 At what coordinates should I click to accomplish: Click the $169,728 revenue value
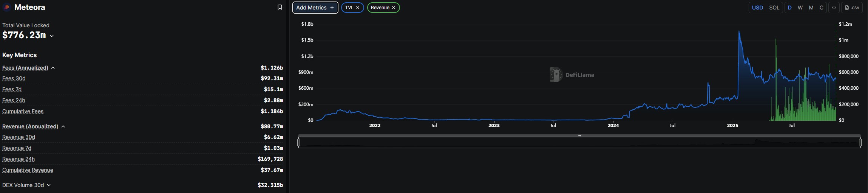click(x=270, y=159)
